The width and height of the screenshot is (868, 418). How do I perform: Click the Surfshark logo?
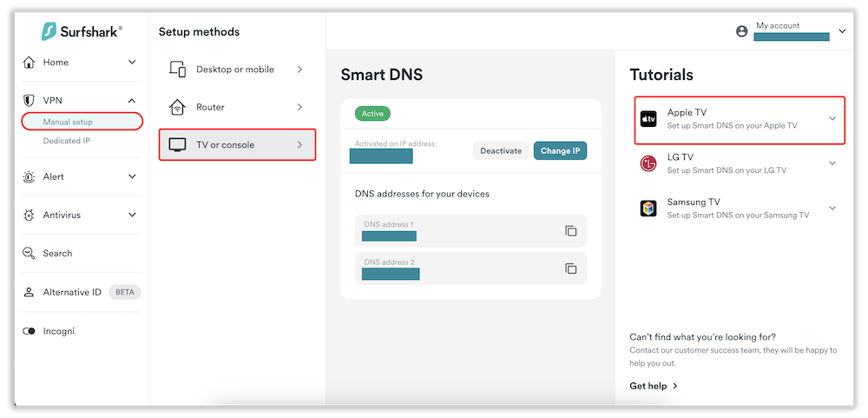(82, 31)
